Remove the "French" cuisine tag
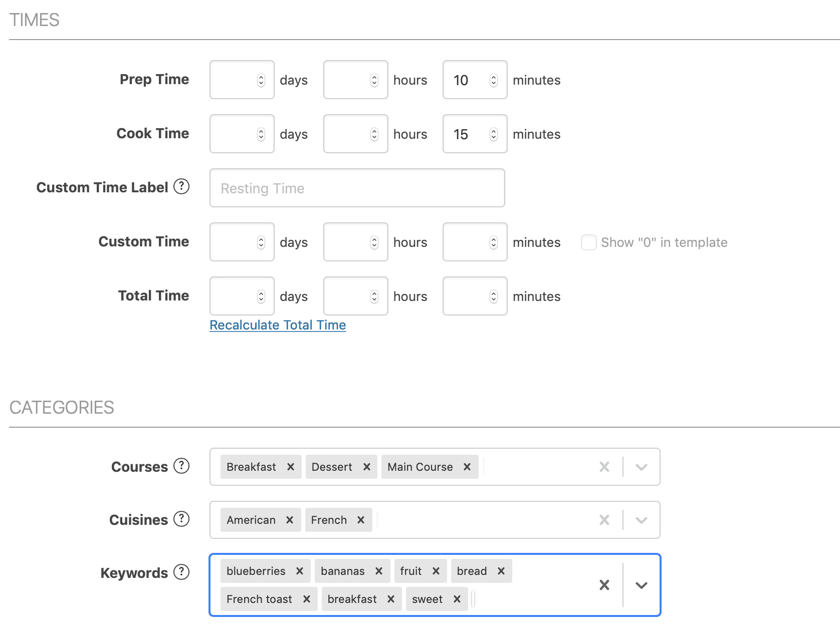 (360, 520)
